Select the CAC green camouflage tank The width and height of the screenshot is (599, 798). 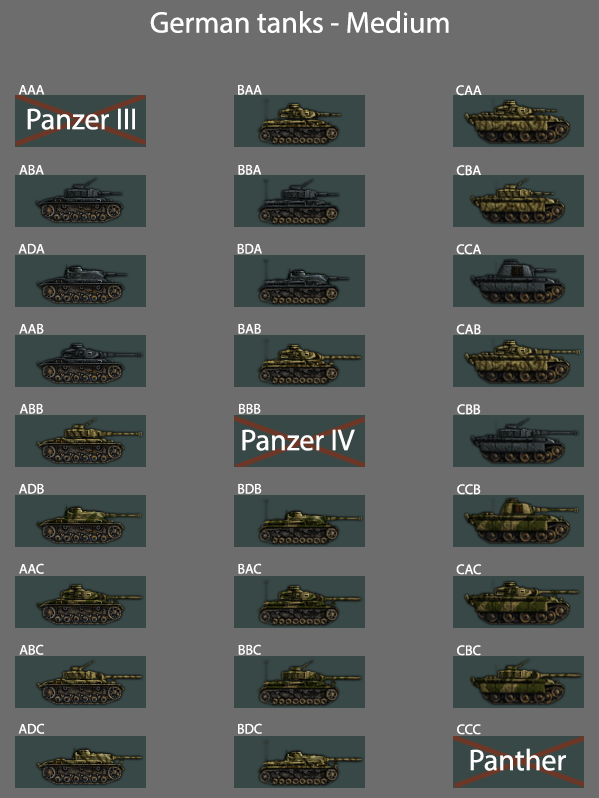tap(518, 602)
